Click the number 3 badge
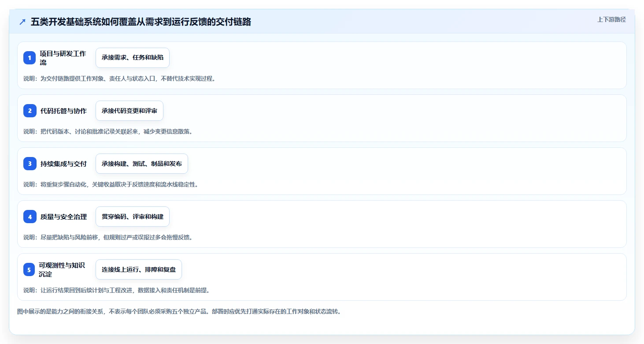Screen dimensions: 644x344 pyautogui.click(x=30, y=164)
